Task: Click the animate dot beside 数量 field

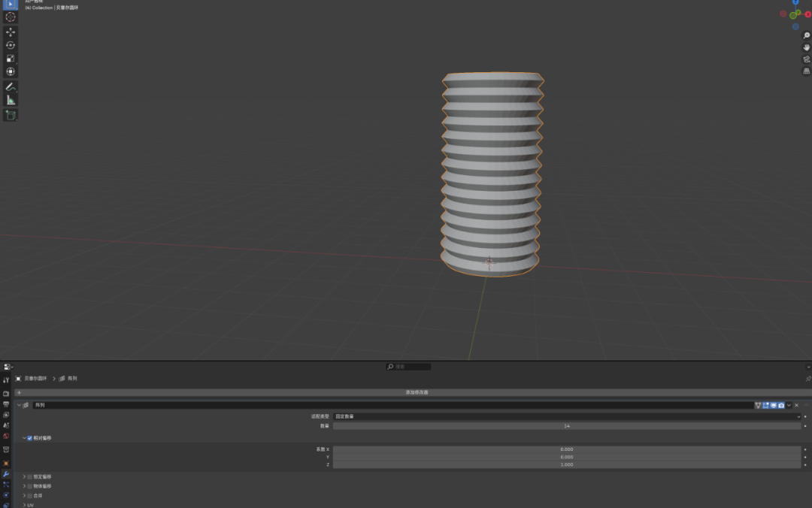Action: click(x=805, y=425)
